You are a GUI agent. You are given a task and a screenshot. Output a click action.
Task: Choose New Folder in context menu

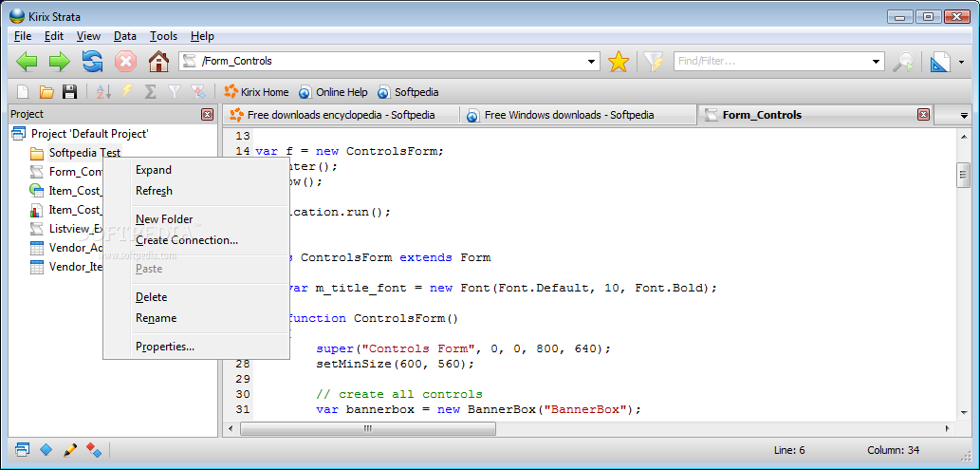click(195, 219)
